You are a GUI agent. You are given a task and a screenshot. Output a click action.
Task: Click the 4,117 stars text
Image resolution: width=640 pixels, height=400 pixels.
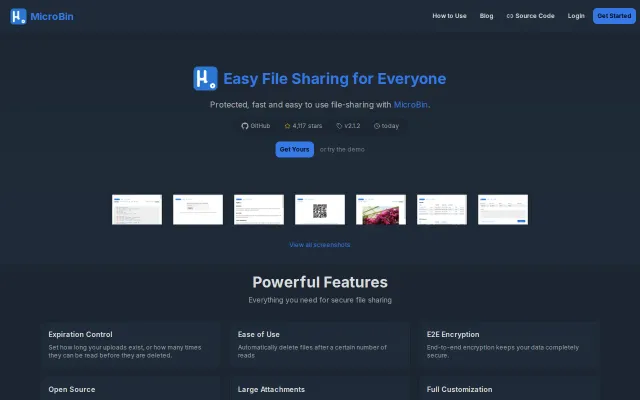(x=307, y=126)
